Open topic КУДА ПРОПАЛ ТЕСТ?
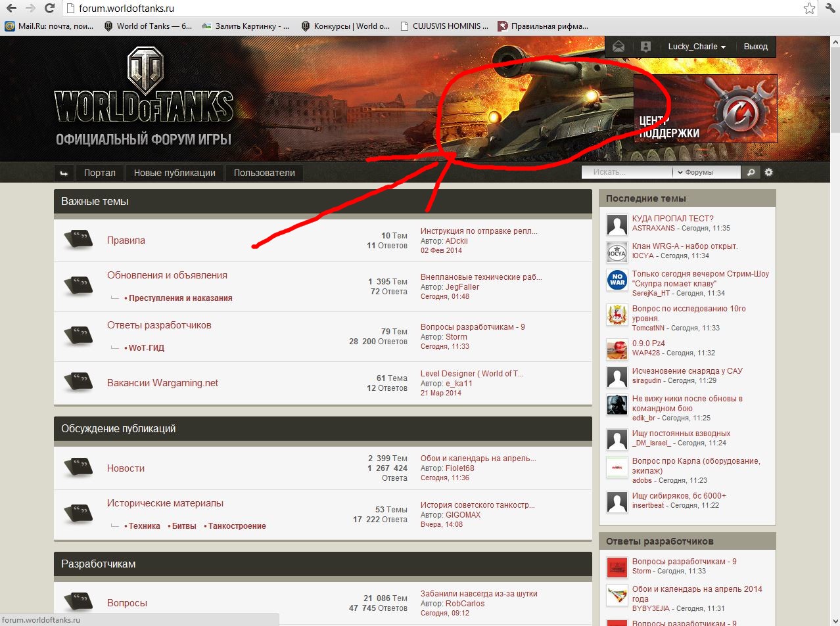 tap(672, 219)
